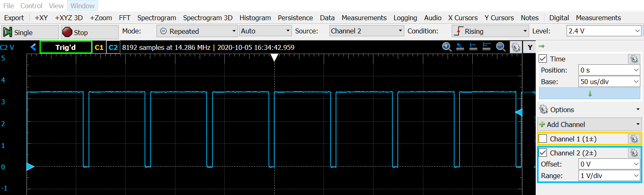Open the Spectrogram view
Screen dimensions: 644x195
pyautogui.click(x=156, y=18)
